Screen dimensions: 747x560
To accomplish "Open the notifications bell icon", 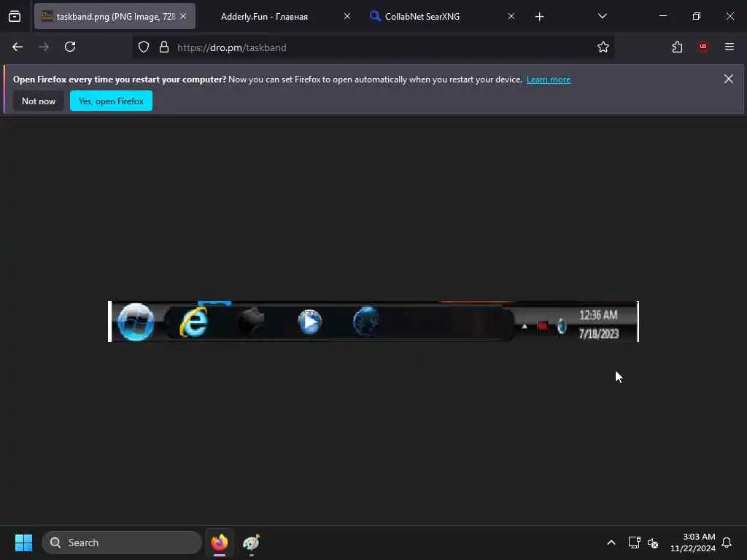I will (727, 542).
